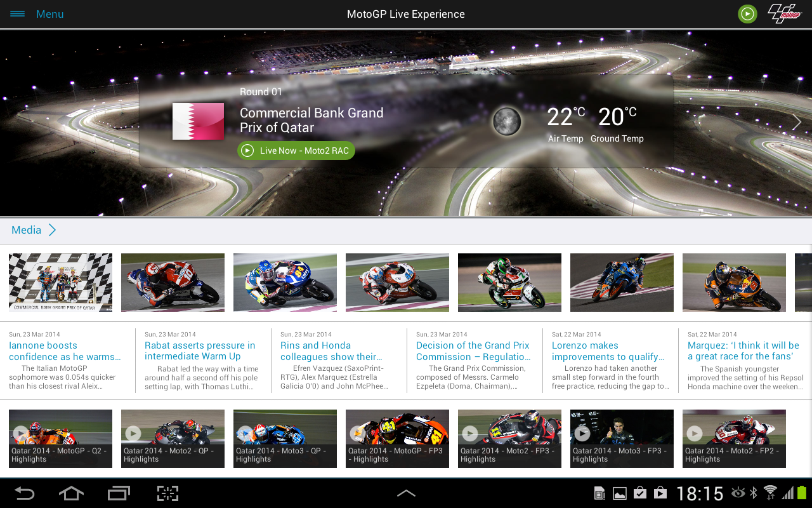Read 'Rabat asserts pressure in intermediate Warm Up'

pos(200,351)
